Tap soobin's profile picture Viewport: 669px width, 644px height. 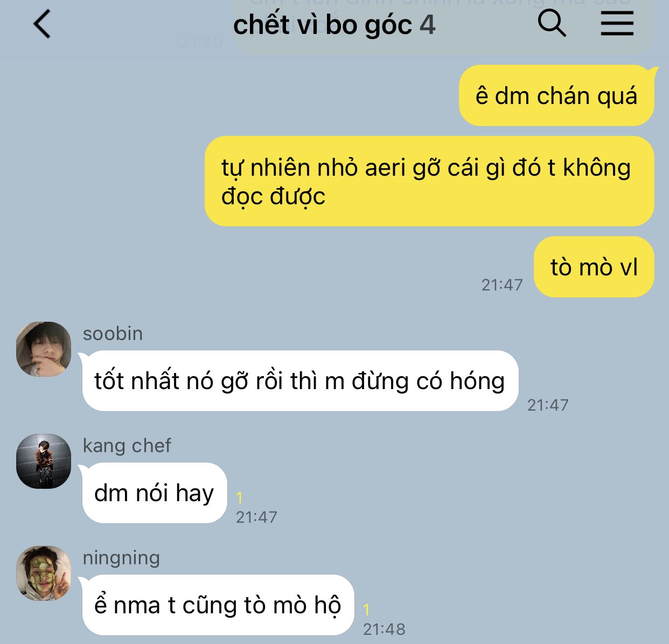(44, 349)
